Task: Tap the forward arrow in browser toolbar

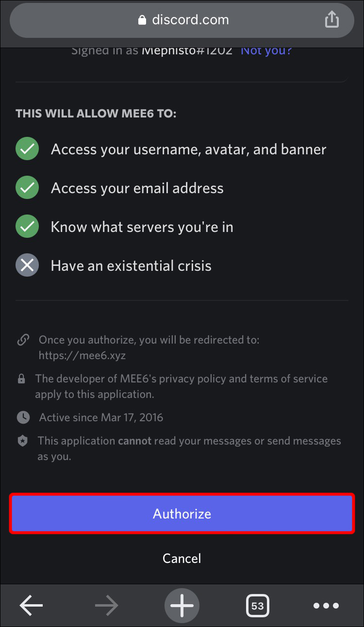Action: click(x=106, y=605)
